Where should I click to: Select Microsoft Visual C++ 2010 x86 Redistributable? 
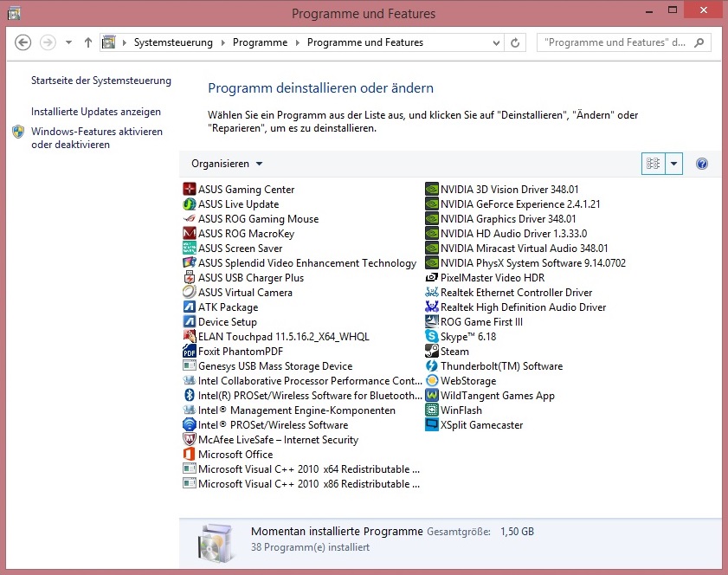301,483
